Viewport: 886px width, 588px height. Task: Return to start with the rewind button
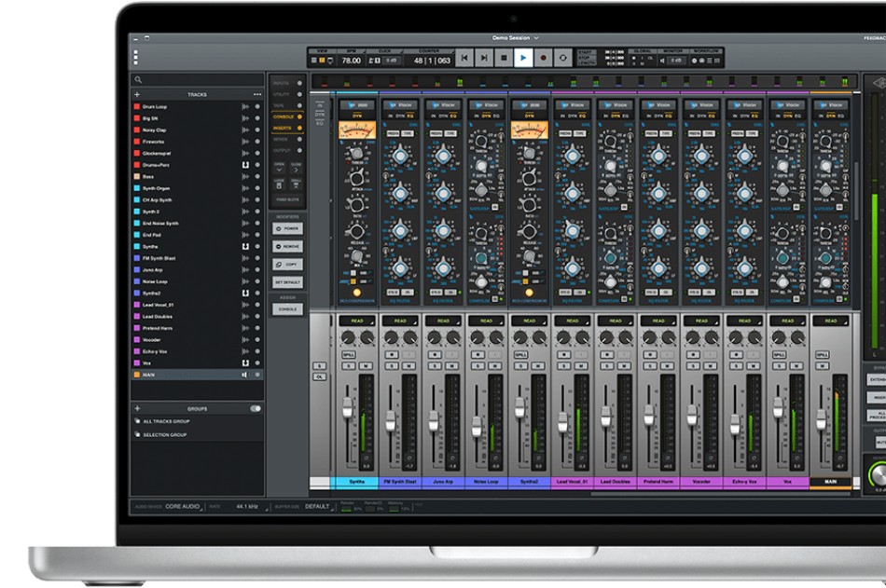(464, 58)
